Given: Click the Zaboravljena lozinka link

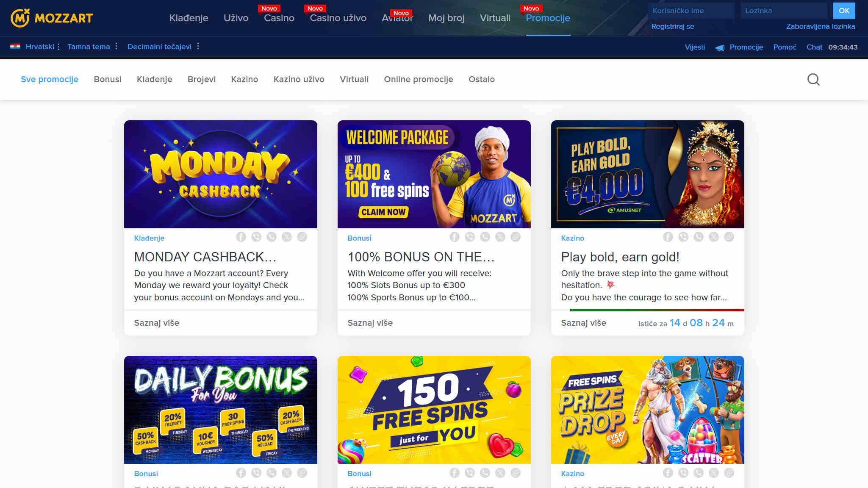Looking at the screenshot, I should pos(820,26).
